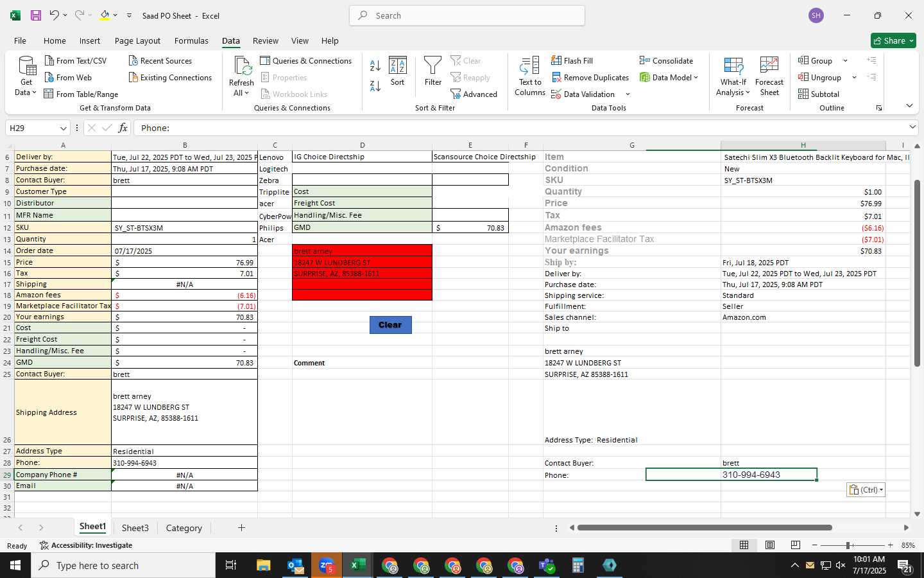Click Accessibility: Investigate in status bar
The height and width of the screenshot is (578, 924).
coord(85,545)
